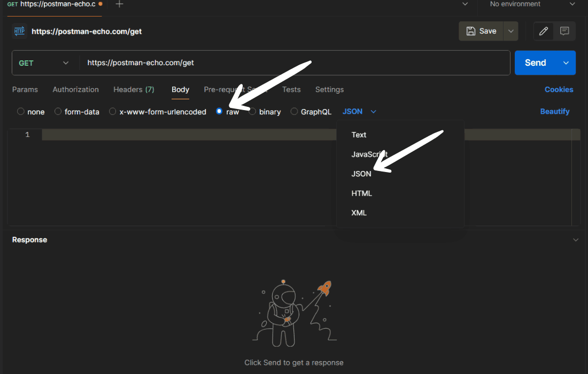Select the x-www-form-urlencoded radio button
This screenshot has width=588, height=374.
click(x=112, y=111)
